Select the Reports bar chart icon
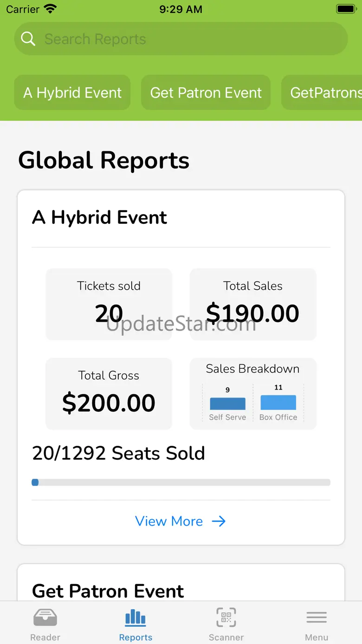Viewport: 362px width, 644px height. 136,618
